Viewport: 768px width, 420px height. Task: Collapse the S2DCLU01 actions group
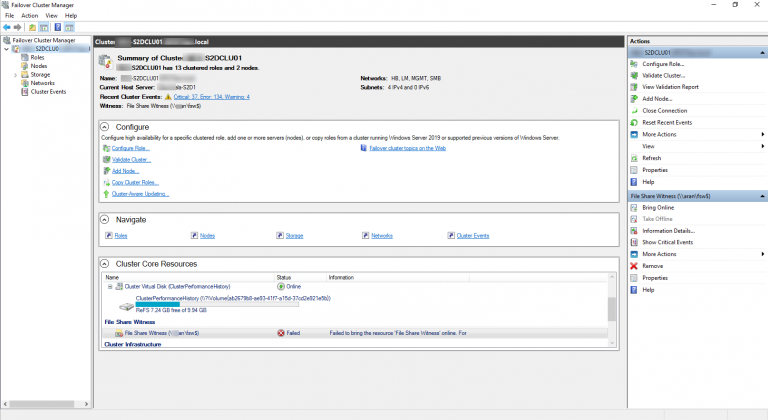(762, 52)
